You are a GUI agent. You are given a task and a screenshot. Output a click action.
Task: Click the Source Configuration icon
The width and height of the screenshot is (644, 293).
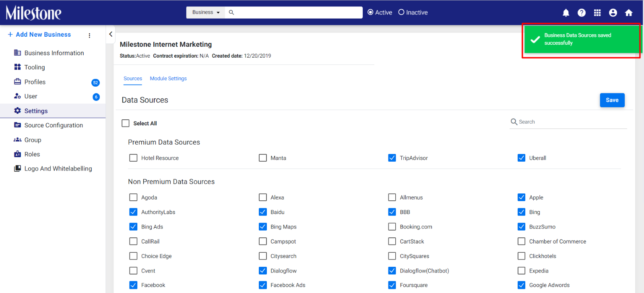[17, 125]
